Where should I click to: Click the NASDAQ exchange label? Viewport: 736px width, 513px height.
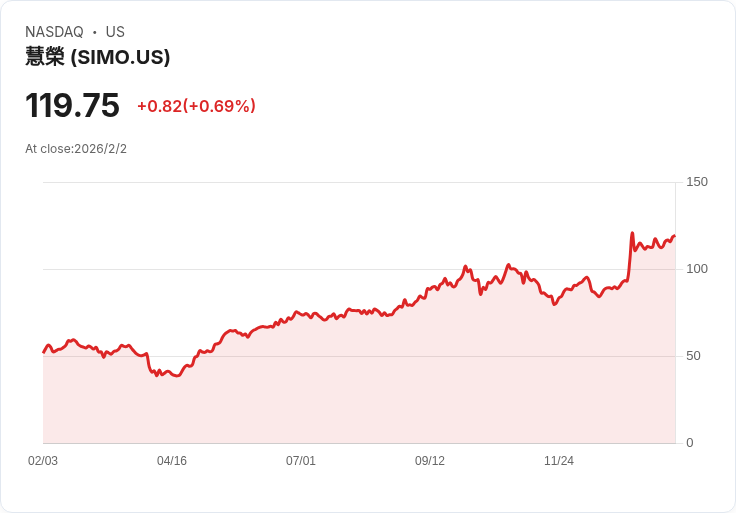(54, 32)
